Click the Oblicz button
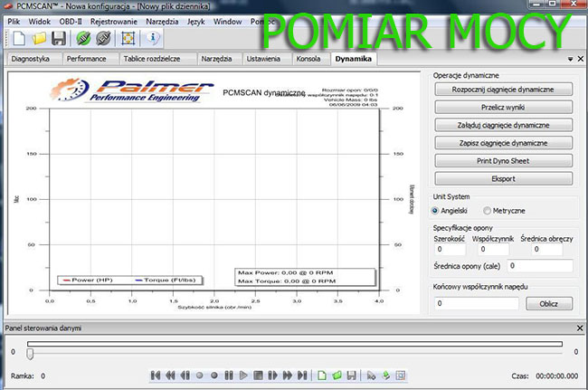Image resolution: width=588 pixels, height=390 pixels. click(x=549, y=304)
